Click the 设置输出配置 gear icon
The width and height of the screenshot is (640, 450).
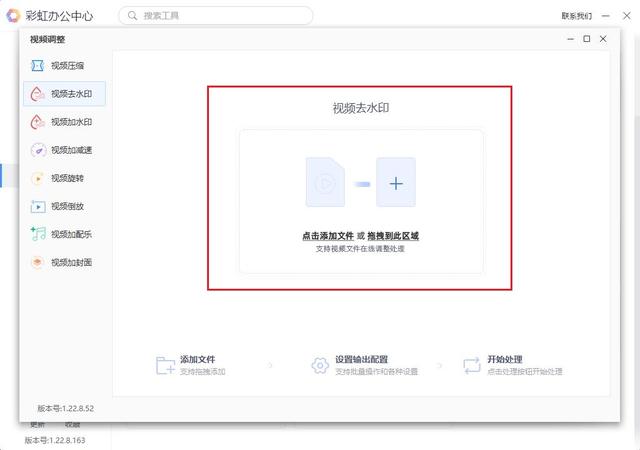(320, 365)
